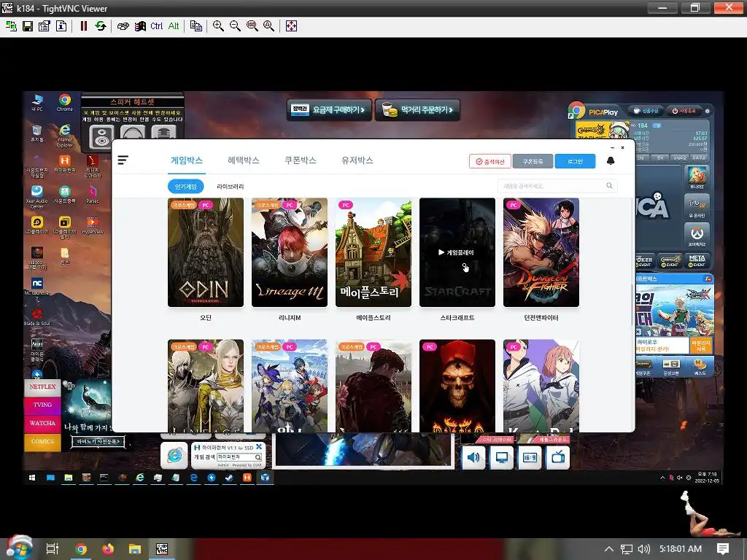The image size is (747, 560).
Task: Select the 게임박스 tab
Action: (186, 160)
